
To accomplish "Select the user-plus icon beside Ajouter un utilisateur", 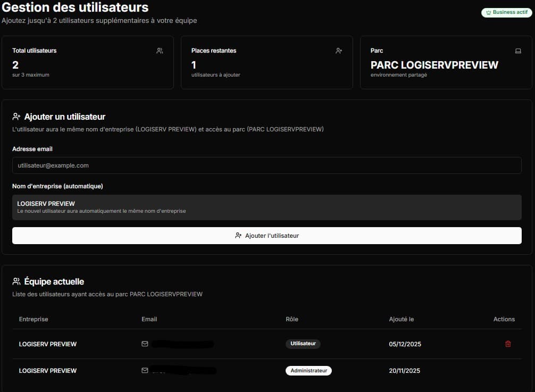I will click(16, 116).
